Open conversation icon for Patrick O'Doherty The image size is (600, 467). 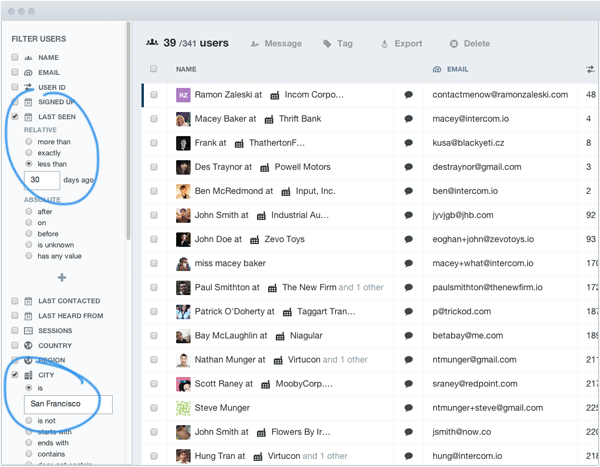coord(408,311)
